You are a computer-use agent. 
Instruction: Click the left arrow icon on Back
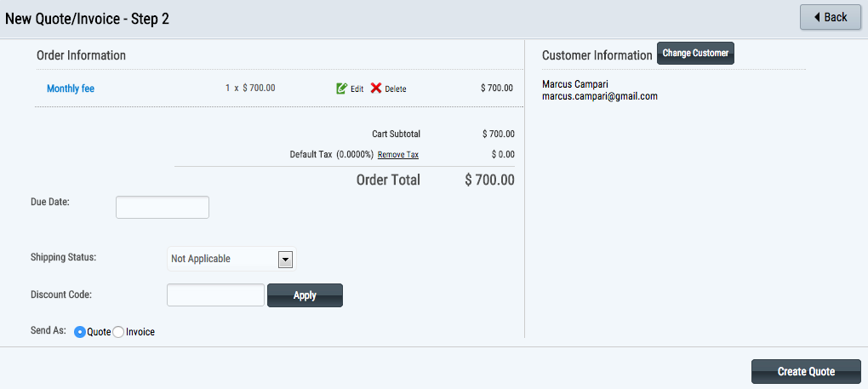coord(817,17)
